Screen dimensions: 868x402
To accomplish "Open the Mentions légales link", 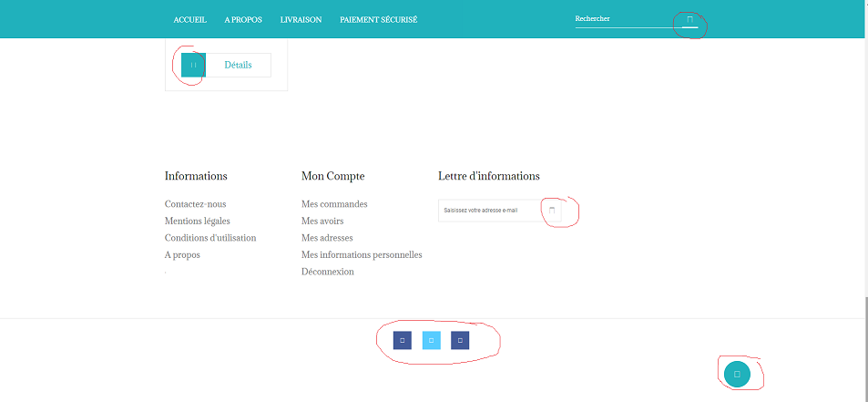I will click(x=197, y=221).
